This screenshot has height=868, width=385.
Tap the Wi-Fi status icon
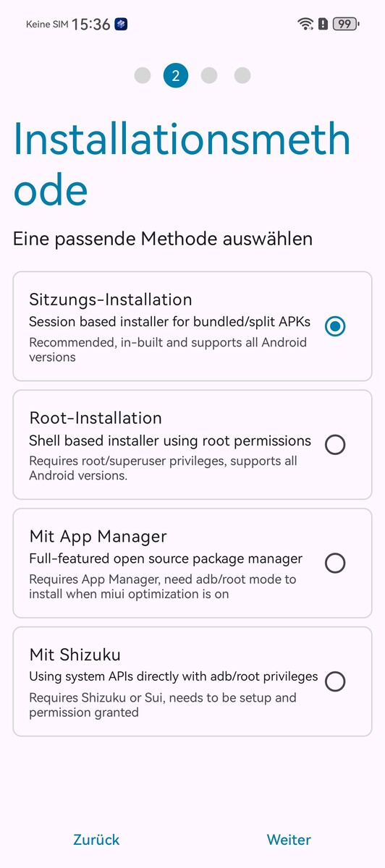click(x=305, y=24)
